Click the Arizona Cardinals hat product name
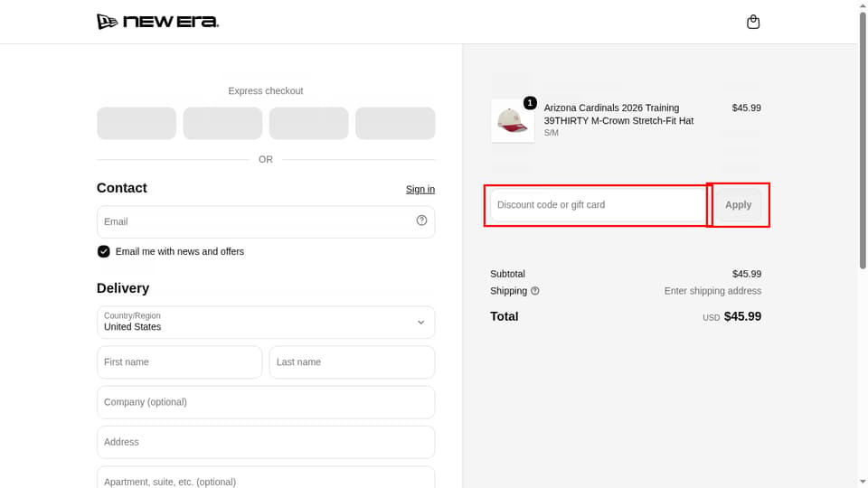 tap(618, 114)
